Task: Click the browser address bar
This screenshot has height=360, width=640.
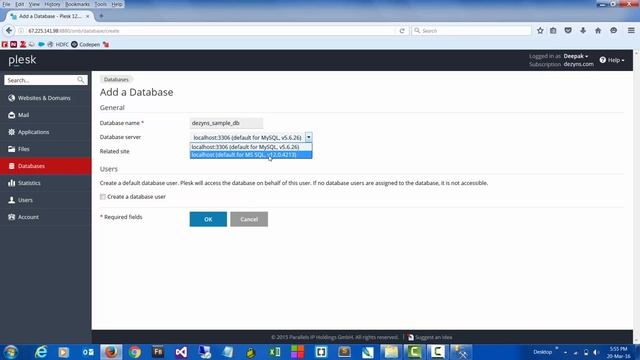Action: [x=210, y=31]
